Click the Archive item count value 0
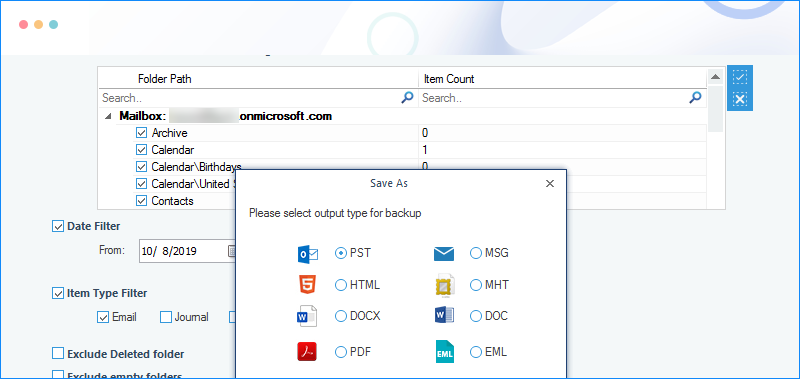This screenshot has height=379, width=800. (x=424, y=133)
